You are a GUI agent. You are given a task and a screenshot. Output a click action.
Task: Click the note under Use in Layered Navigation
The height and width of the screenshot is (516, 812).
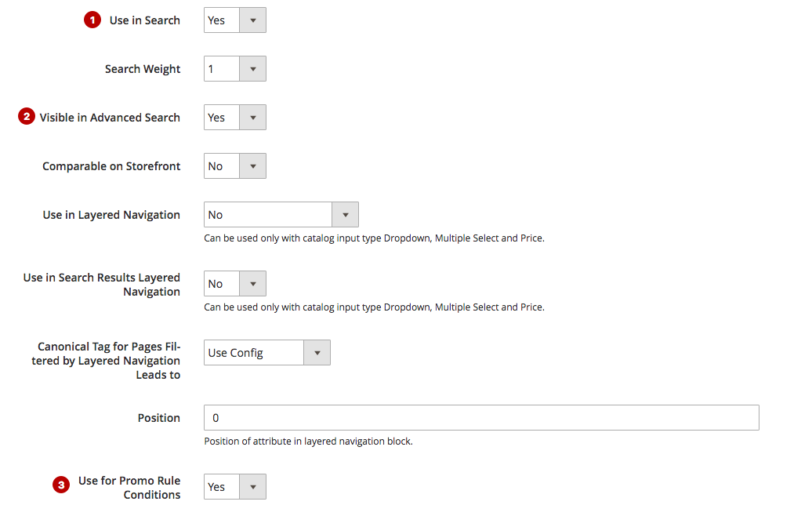point(374,238)
